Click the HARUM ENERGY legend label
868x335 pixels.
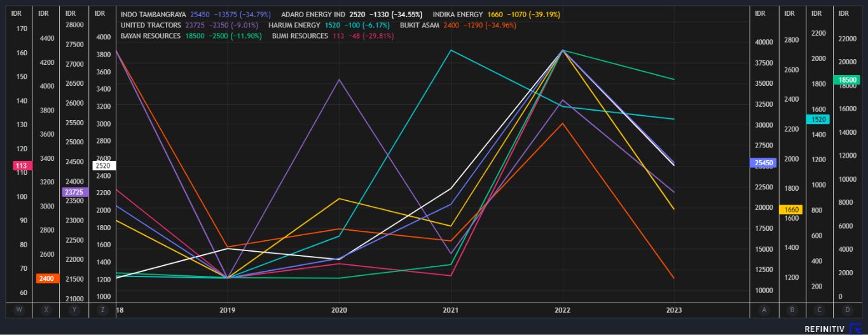coord(294,25)
